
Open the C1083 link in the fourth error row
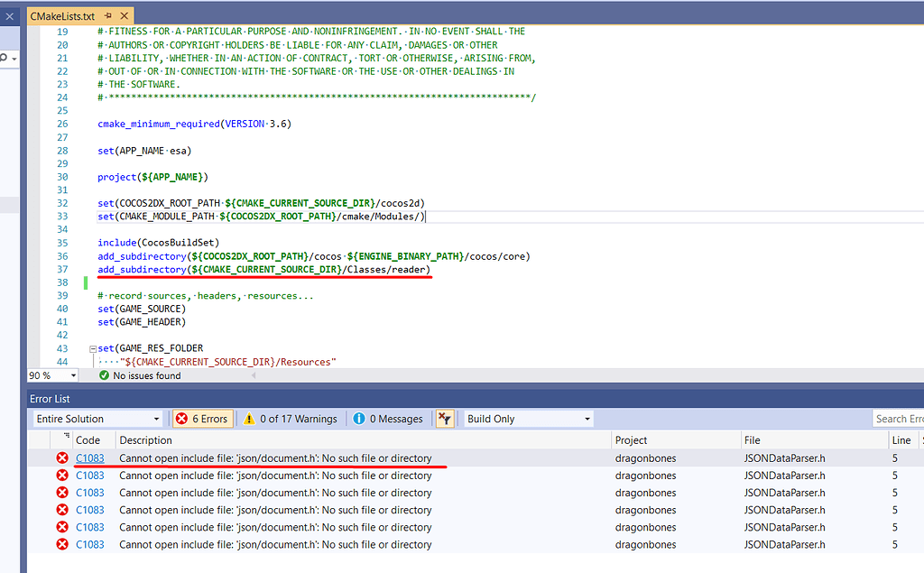[89, 510]
